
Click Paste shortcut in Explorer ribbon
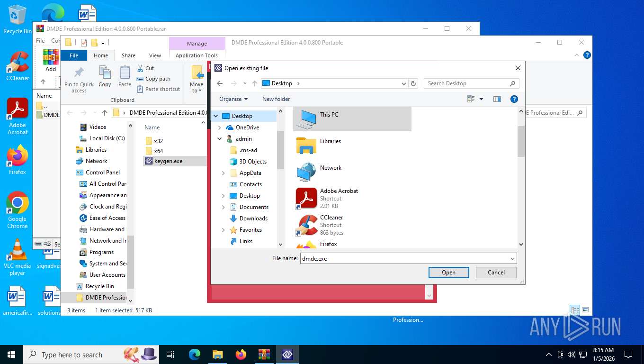click(159, 89)
